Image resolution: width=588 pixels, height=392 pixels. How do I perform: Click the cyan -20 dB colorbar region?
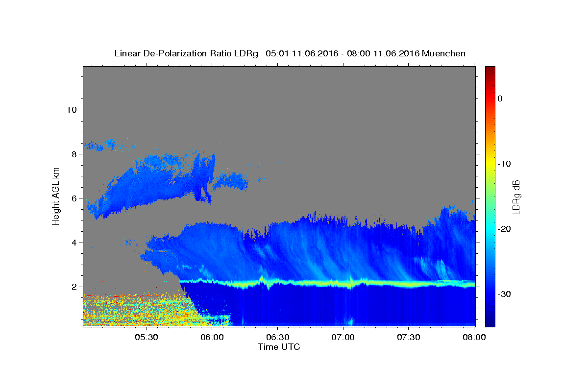click(490, 229)
